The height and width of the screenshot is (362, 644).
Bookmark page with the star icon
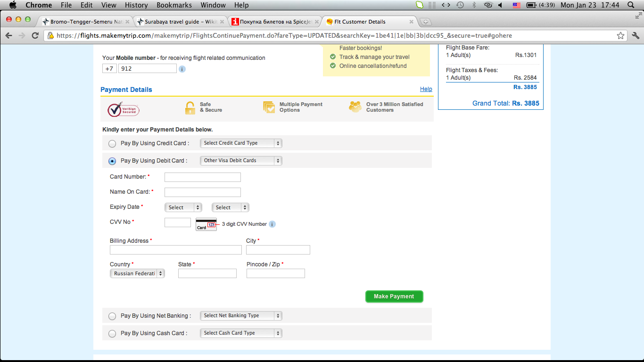(621, 36)
